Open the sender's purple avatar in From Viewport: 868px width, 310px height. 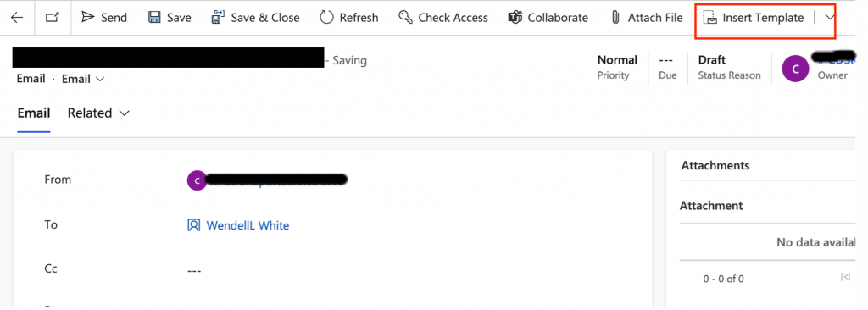click(x=197, y=180)
